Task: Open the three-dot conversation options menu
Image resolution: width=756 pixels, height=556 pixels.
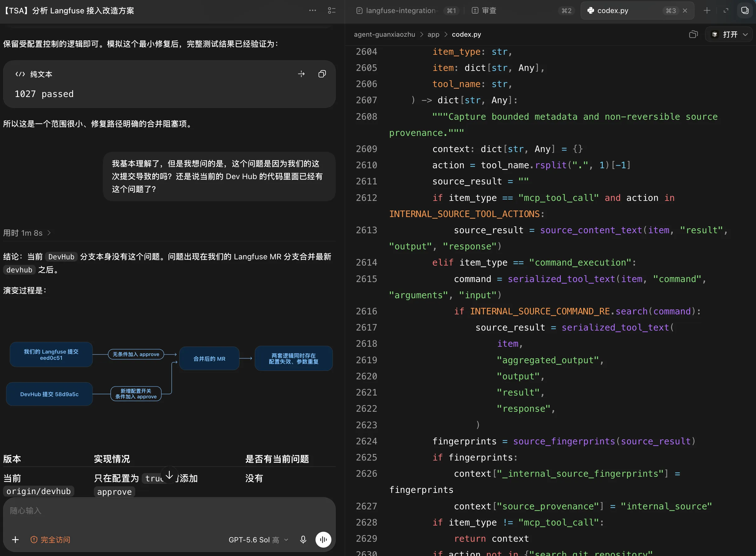Action: pyautogui.click(x=312, y=11)
